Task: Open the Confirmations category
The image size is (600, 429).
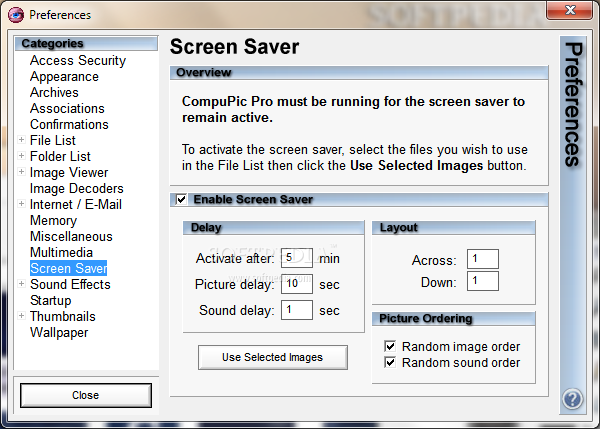Action: (69, 124)
